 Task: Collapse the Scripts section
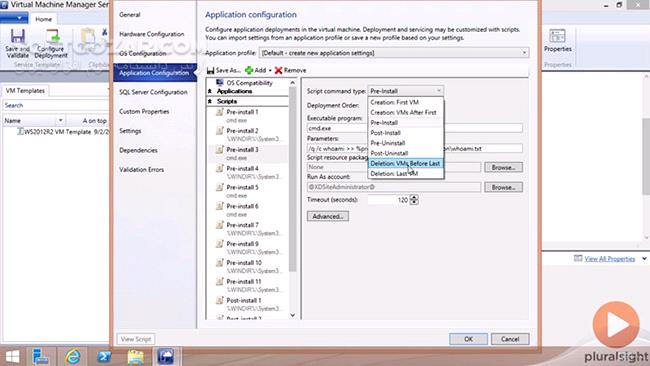click(210, 101)
